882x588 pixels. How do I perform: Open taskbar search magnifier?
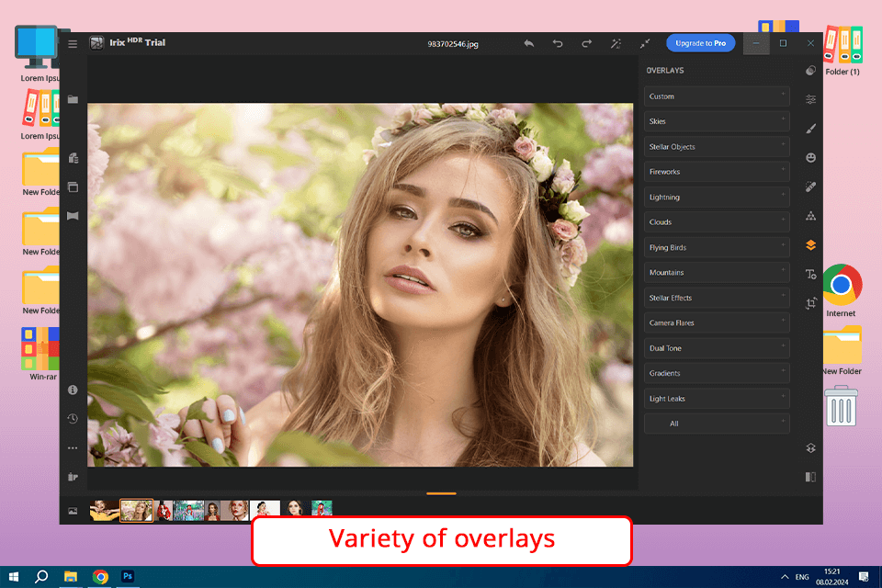click(41, 577)
